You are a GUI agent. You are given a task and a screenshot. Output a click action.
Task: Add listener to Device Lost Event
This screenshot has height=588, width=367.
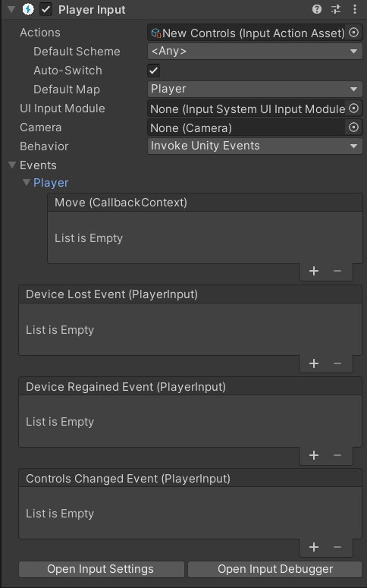click(314, 363)
